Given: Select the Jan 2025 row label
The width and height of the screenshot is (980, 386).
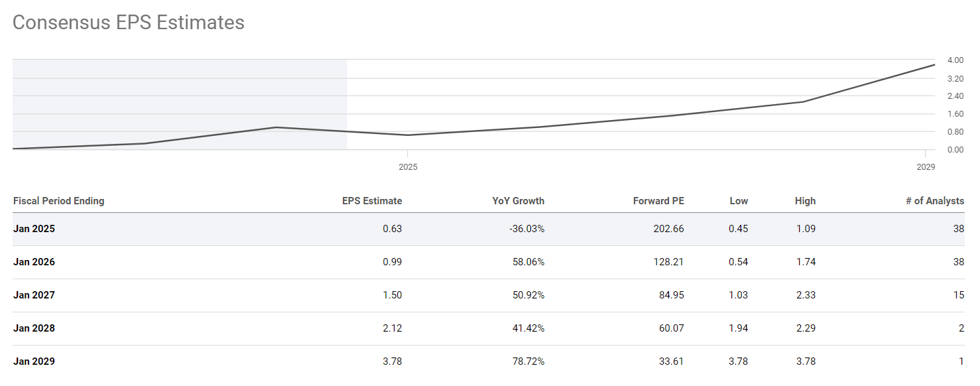Looking at the screenshot, I should (34, 229).
